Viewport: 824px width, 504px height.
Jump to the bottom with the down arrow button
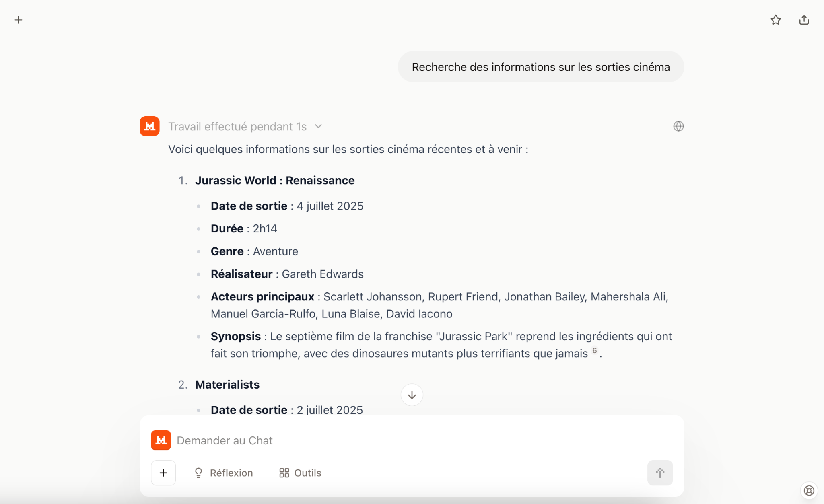tap(412, 395)
